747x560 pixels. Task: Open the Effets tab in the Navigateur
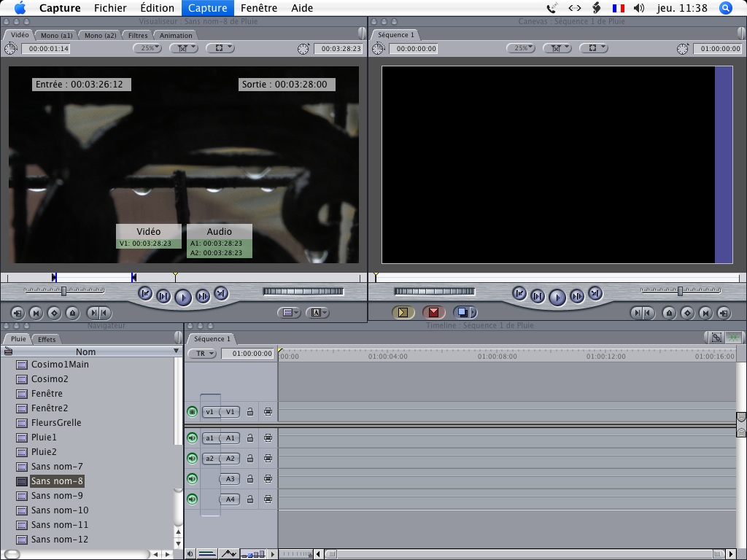(x=47, y=339)
